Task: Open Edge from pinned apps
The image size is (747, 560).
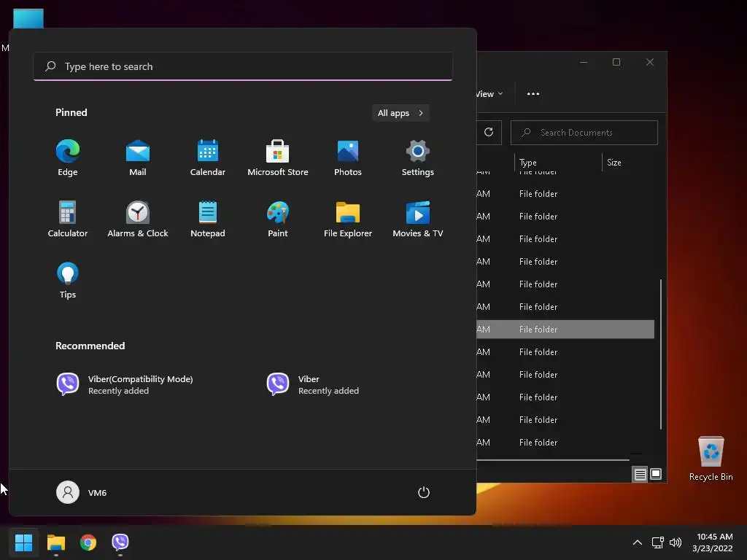Action: click(x=68, y=157)
